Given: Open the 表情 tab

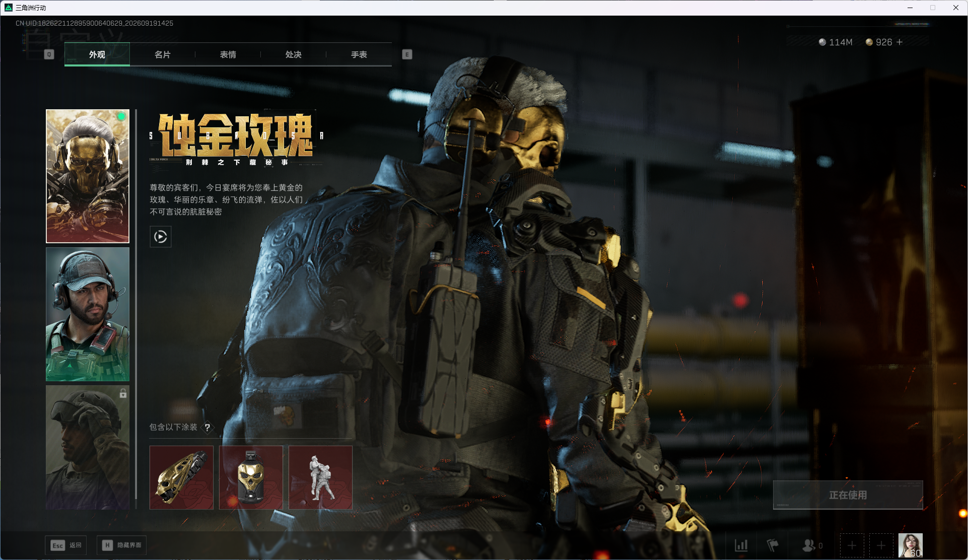Looking at the screenshot, I should 228,54.
